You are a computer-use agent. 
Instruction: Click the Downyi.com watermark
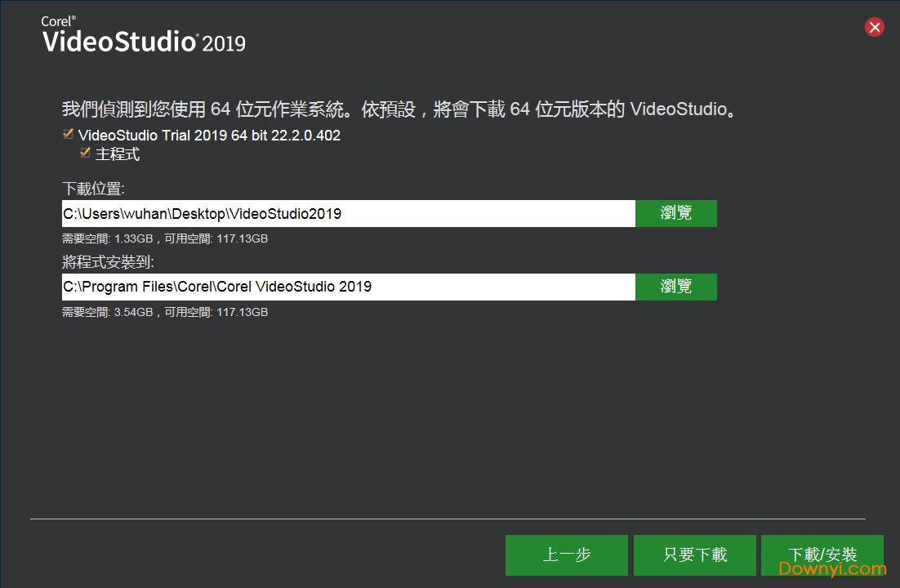[x=832, y=570]
